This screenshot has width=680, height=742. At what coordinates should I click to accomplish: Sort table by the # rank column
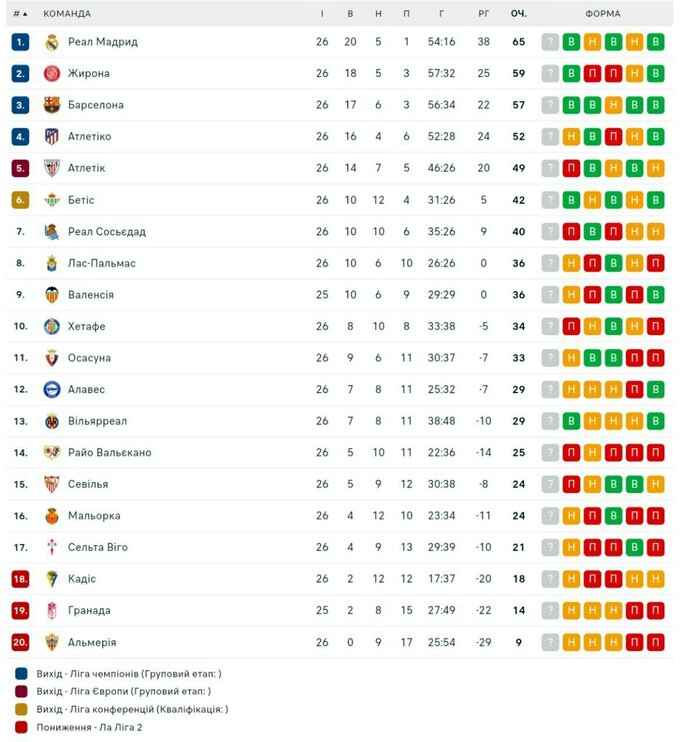[20, 14]
